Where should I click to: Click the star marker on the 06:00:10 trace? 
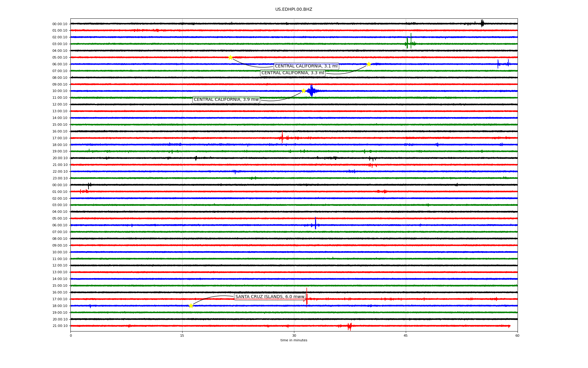[369, 64]
